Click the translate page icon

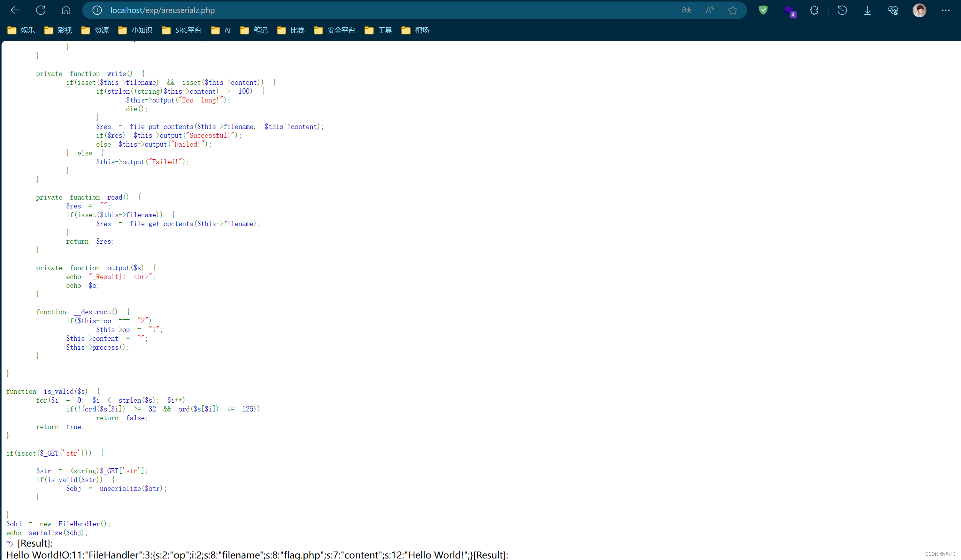[686, 10]
